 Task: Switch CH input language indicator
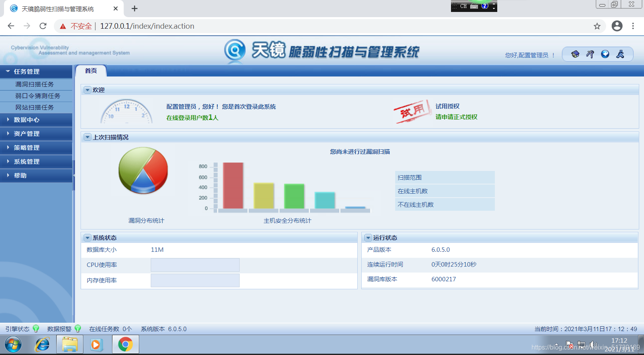coord(463,6)
